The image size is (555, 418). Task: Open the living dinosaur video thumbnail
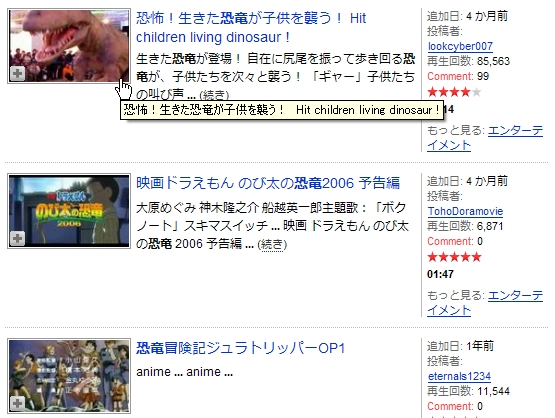[69, 46]
